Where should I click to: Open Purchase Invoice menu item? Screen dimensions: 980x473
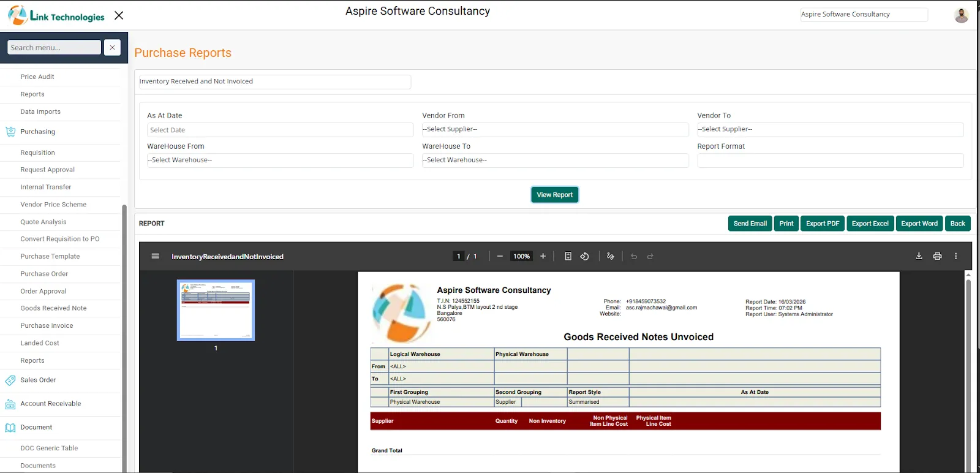pos(47,326)
